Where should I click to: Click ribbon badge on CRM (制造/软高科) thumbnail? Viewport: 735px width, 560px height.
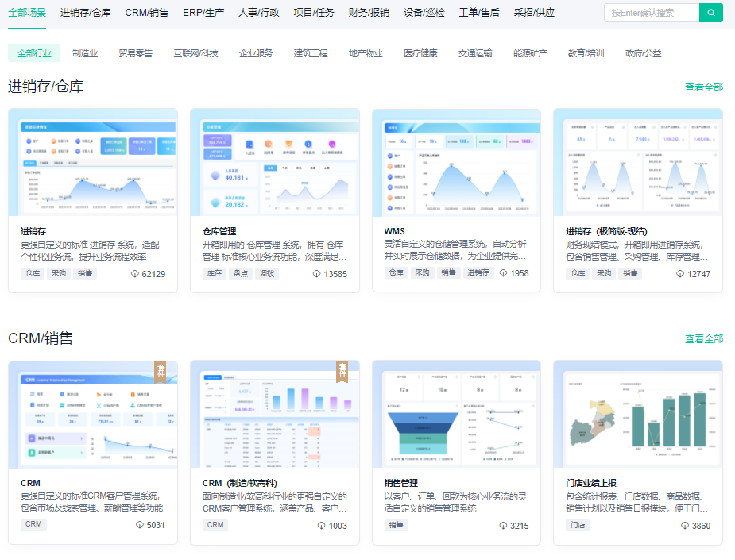342,372
